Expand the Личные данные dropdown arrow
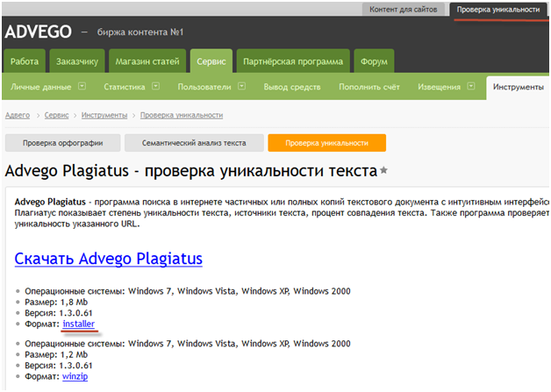The width and height of the screenshot is (551, 392). pos(82,86)
